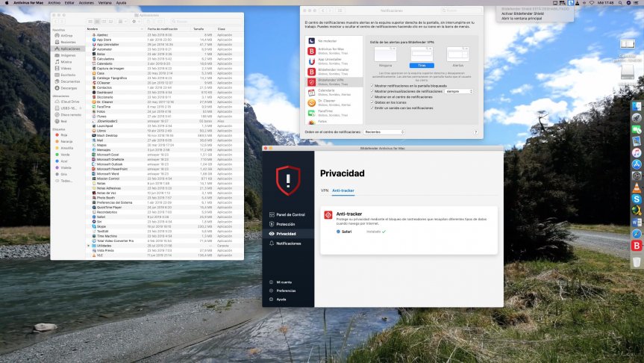Select Protección shield icon in sidebar
644x363 pixels.
pyautogui.click(x=272, y=224)
